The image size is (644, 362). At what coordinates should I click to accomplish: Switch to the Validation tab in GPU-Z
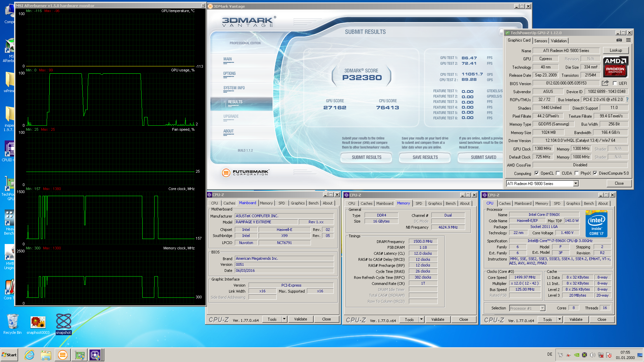point(559,41)
